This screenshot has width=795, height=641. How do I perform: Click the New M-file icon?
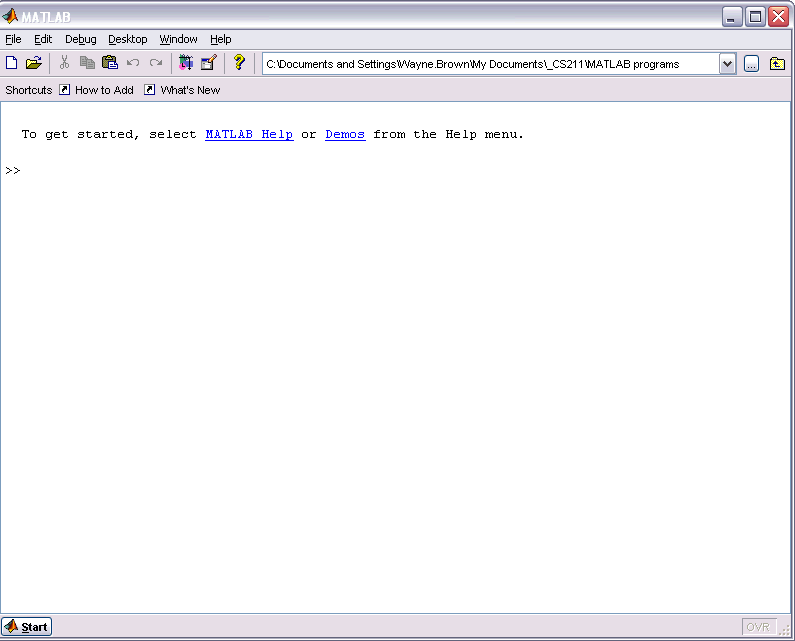coord(12,63)
